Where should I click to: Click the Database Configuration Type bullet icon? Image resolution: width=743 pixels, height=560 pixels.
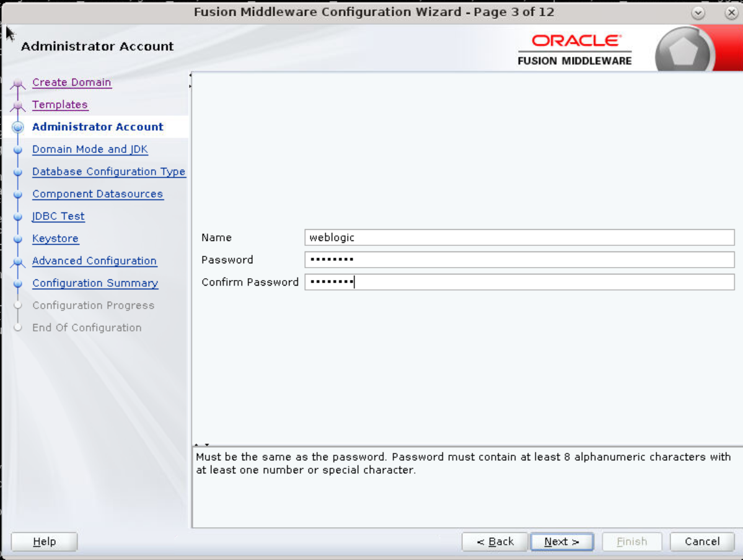[x=18, y=172]
